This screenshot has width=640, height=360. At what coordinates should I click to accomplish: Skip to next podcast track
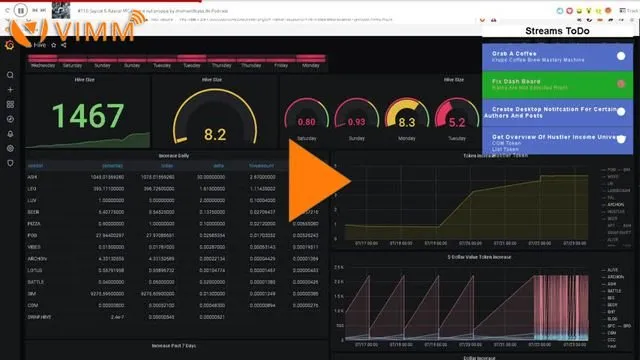click(x=43, y=10)
